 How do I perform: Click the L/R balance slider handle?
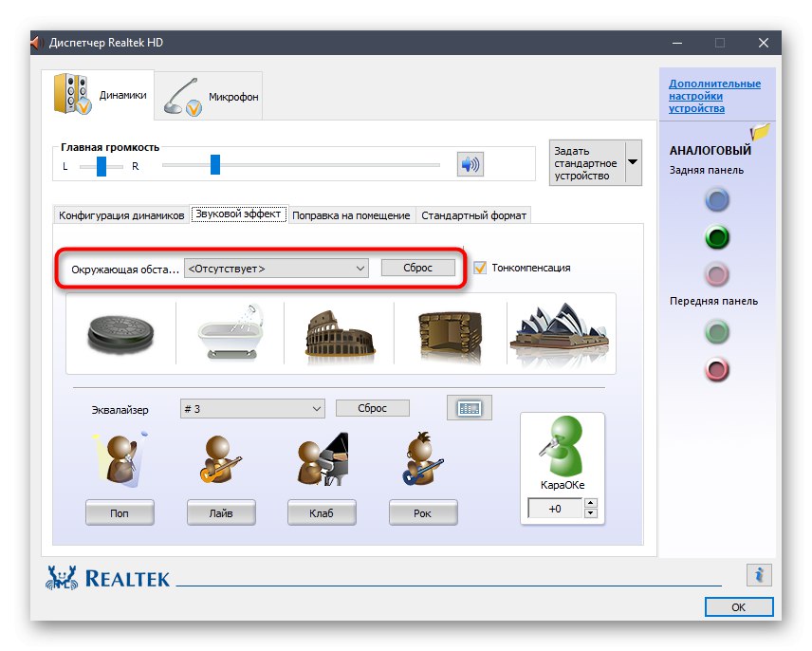pyautogui.click(x=101, y=166)
